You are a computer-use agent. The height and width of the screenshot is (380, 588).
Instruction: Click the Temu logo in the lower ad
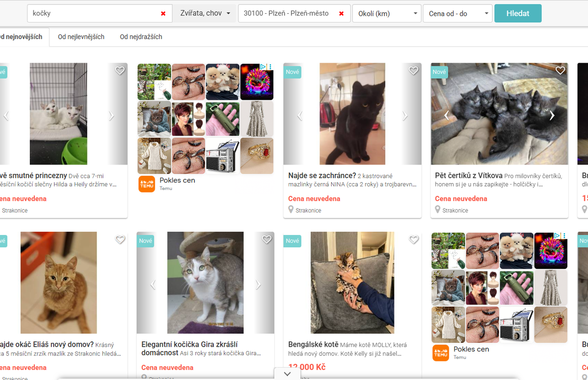(x=441, y=353)
